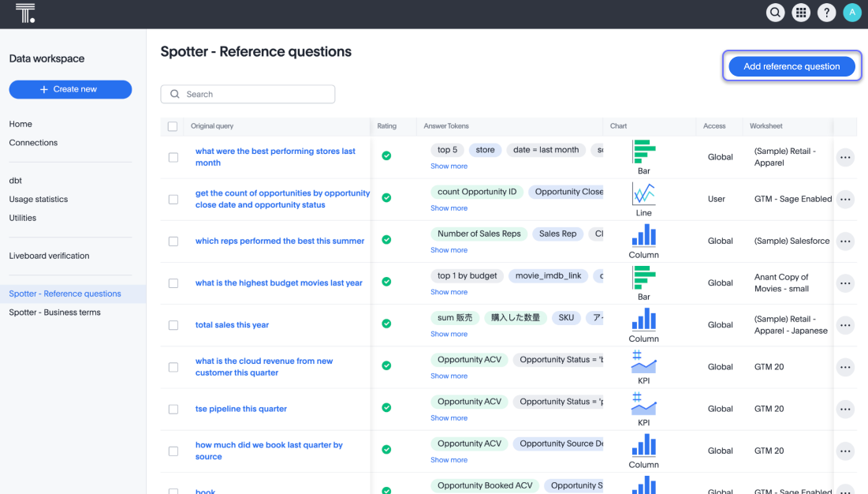Open Liveboard verification in the sidebar

pyautogui.click(x=49, y=256)
